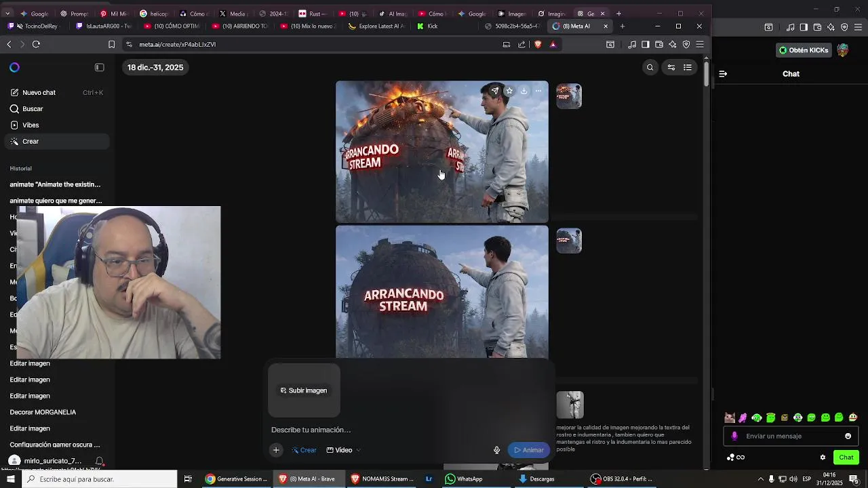Open OBS 32.0.4 from the taskbar

coord(621,479)
